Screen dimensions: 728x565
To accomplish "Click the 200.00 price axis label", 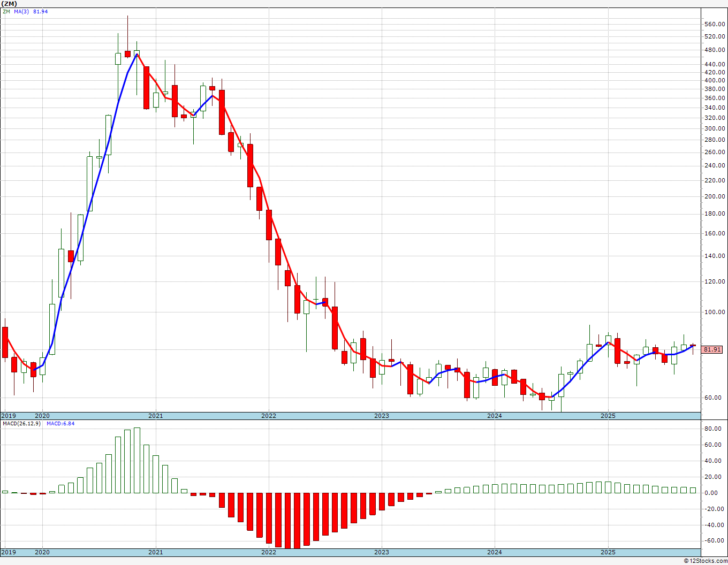I will (715, 196).
